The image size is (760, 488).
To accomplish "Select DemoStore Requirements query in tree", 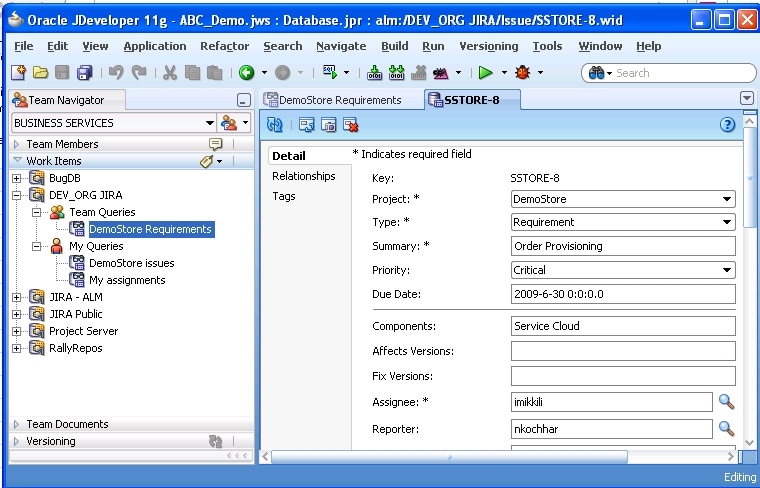I will tap(151, 229).
